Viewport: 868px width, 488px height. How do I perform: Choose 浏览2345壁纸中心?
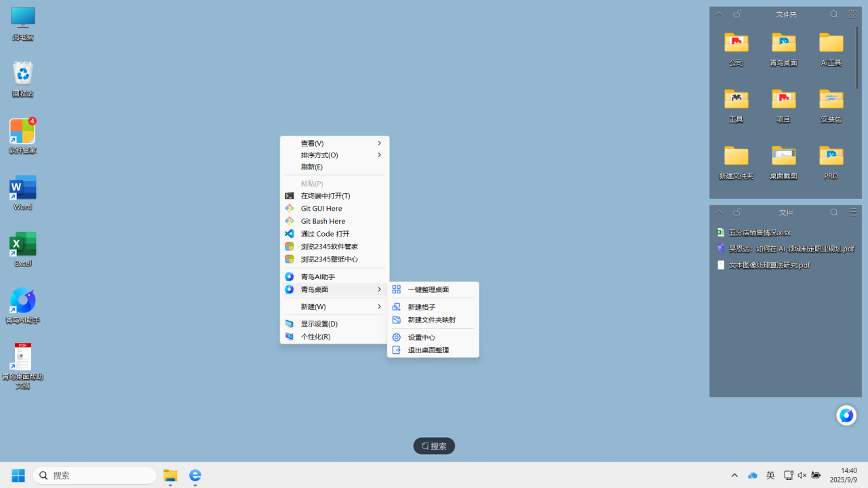coord(335,259)
